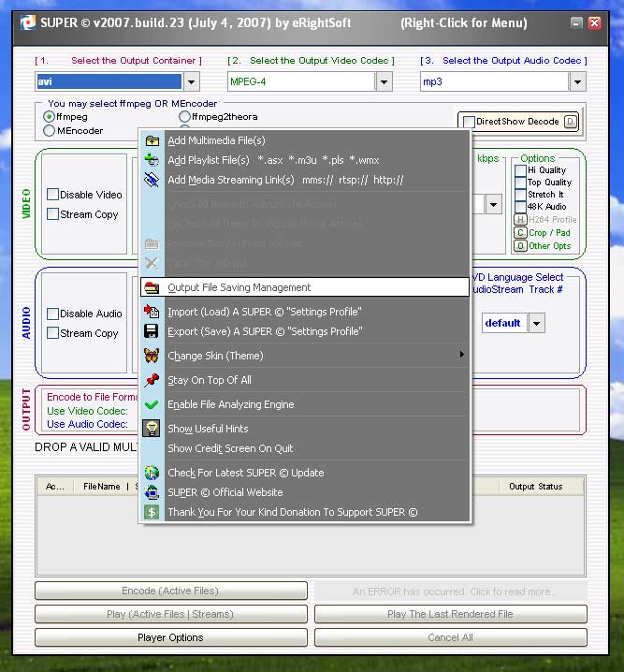Choose Import (Load) A SUPER Settings Profile
The image size is (624, 672).
pyautogui.click(x=305, y=312)
